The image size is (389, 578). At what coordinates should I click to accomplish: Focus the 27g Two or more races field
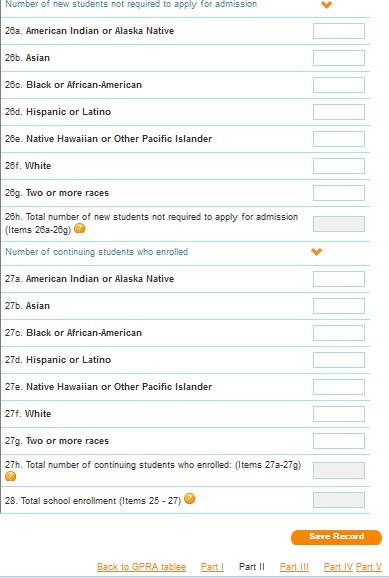pyautogui.click(x=339, y=441)
